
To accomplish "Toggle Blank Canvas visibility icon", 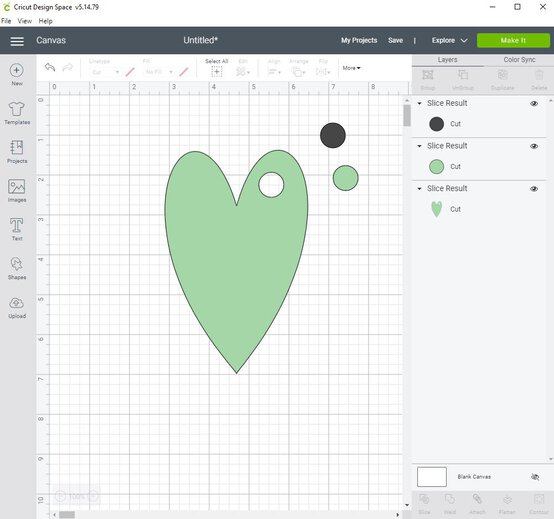I will [535, 477].
